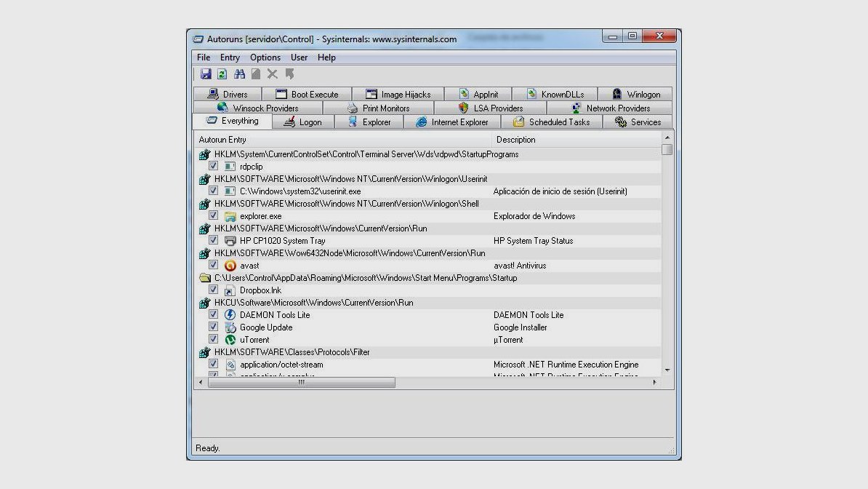Image resolution: width=868 pixels, height=489 pixels.
Task: Click registry icon beside Protocols\Filter key
Action: pos(205,352)
